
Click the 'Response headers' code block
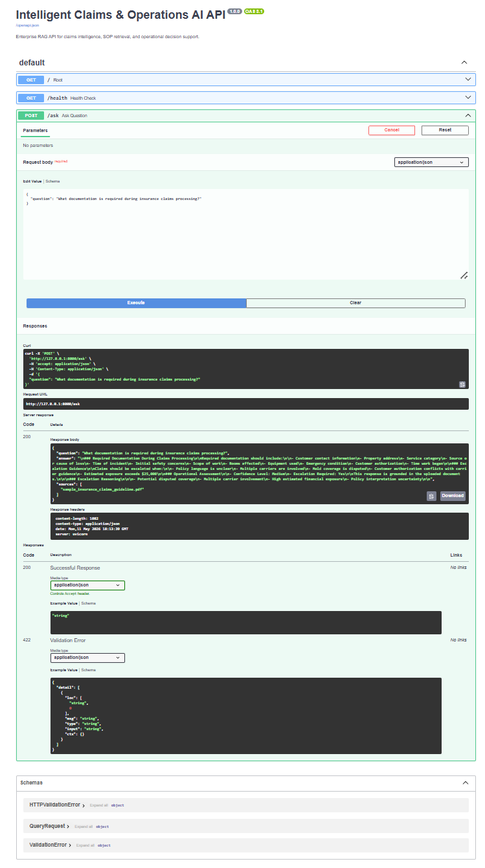coord(260,526)
